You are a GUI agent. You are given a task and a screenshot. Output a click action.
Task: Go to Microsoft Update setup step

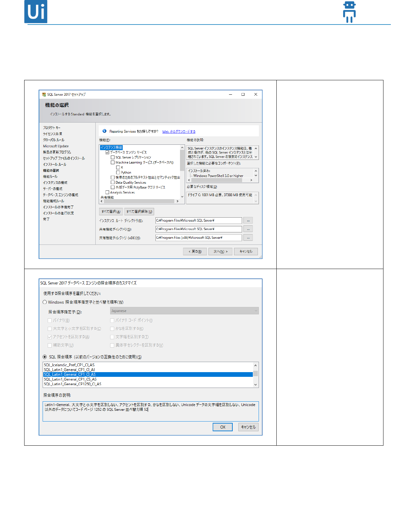[x=56, y=146]
